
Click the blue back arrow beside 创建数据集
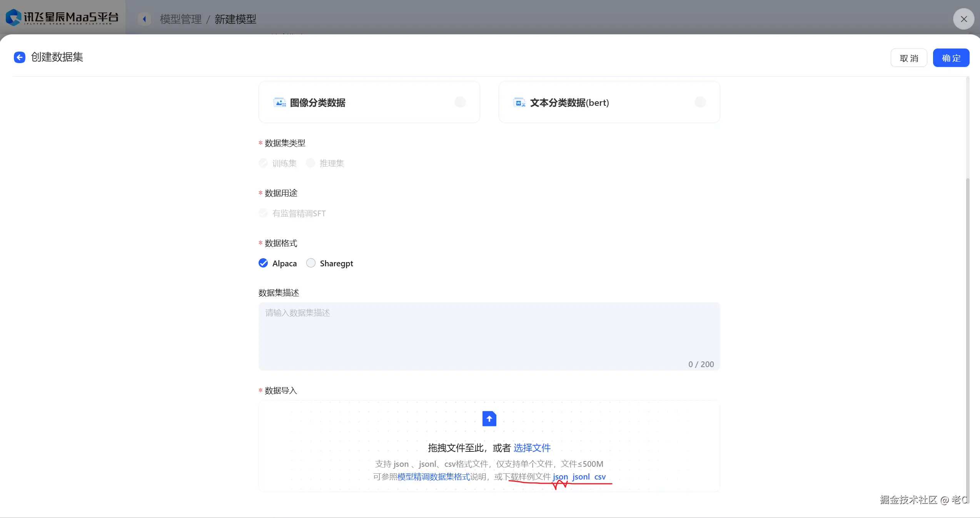[x=20, y=57]
